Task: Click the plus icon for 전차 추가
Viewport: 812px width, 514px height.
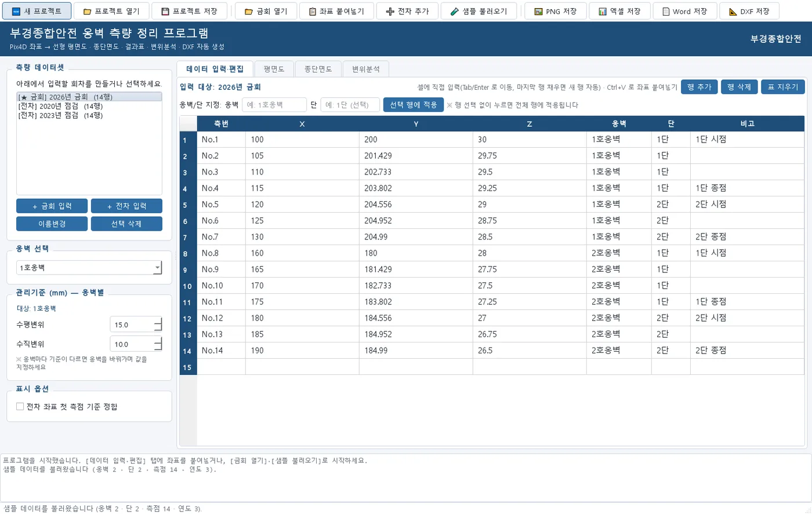Action: click(x=390, y=12)
